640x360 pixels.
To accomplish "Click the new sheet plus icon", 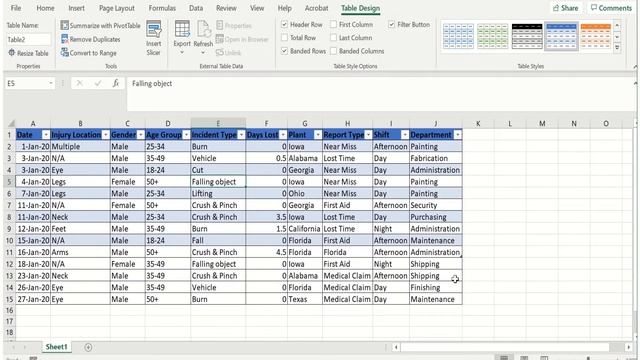I will pos(88,347).
